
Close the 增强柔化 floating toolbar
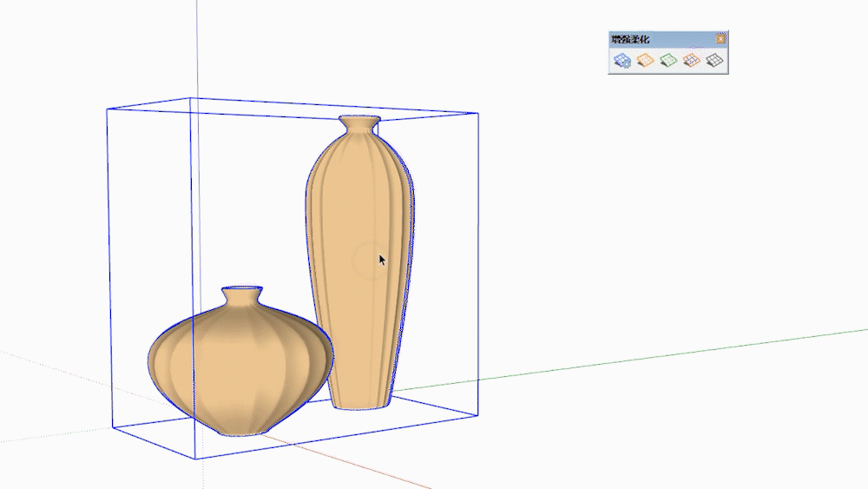point(720,39)
